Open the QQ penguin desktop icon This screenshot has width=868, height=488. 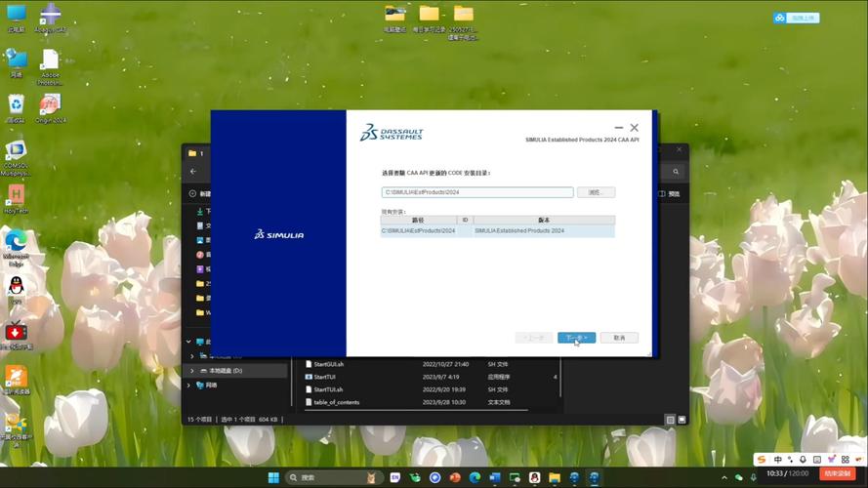[17, 286]
